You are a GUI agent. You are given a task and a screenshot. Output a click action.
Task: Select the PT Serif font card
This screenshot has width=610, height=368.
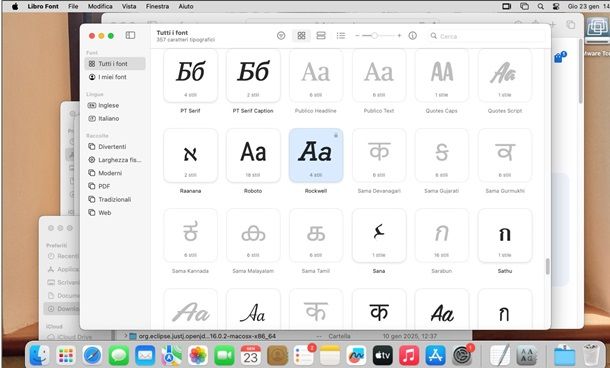point(190,76)
